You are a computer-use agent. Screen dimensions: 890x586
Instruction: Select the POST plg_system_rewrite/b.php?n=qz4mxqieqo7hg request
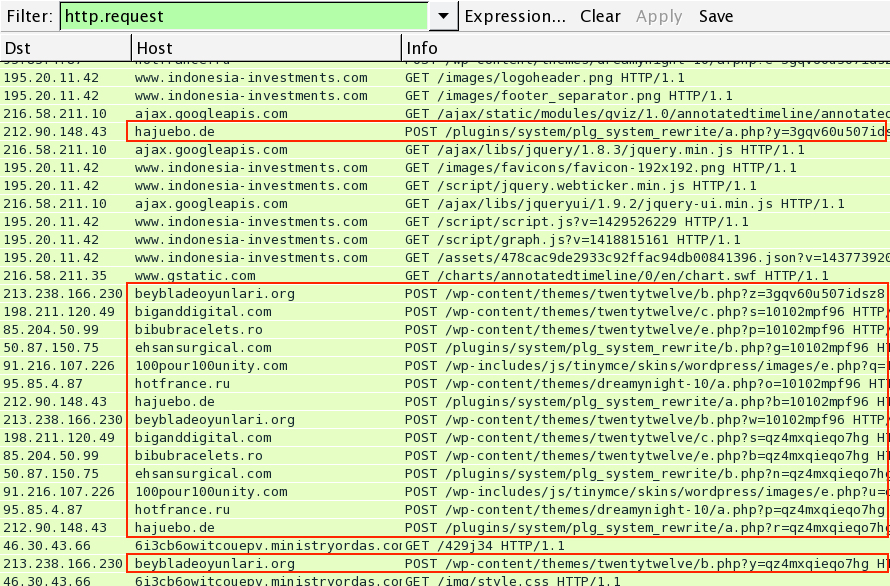[x=445, y=474]
